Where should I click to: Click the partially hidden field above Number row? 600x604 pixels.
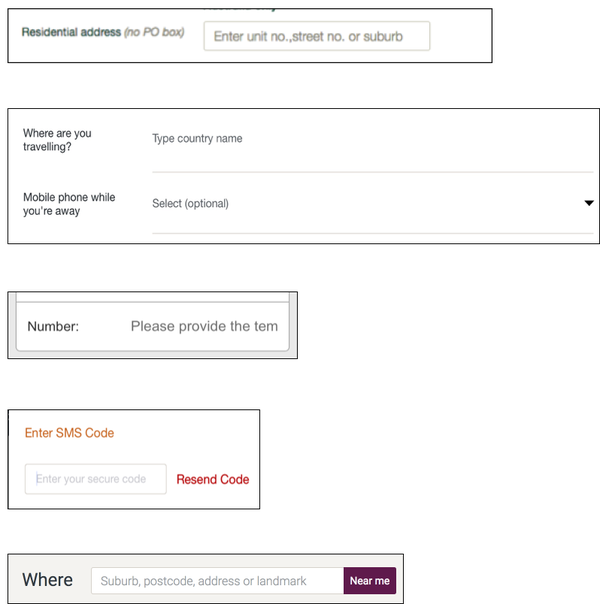tap(153, 297)
